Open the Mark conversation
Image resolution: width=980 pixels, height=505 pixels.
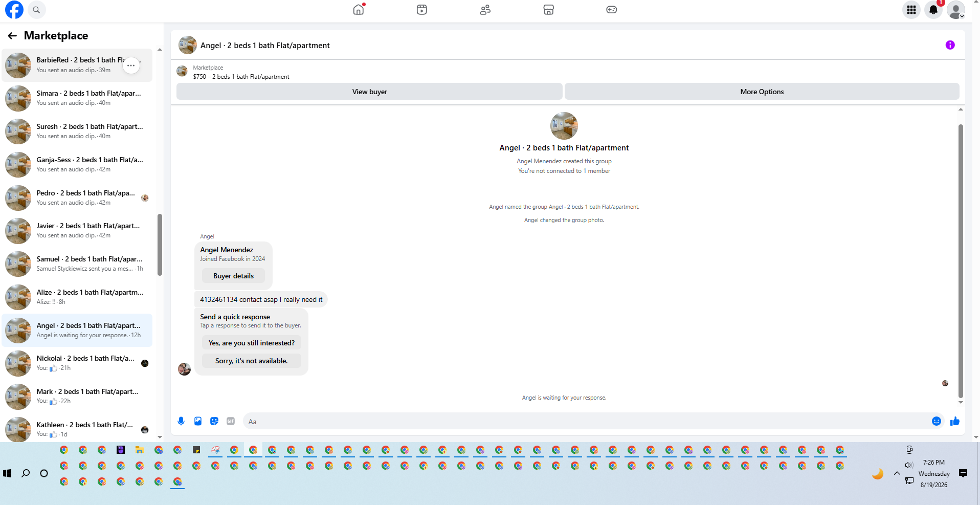coord(77,397)
